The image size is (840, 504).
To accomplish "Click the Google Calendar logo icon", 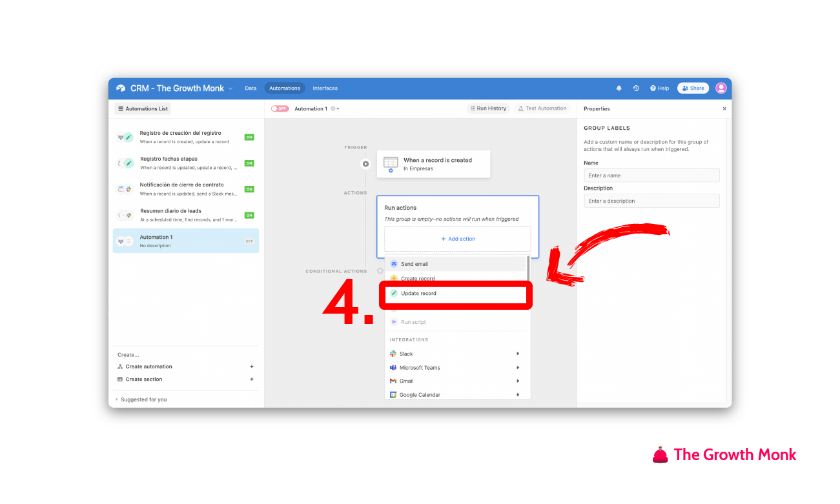I will (x=393, y=395).
